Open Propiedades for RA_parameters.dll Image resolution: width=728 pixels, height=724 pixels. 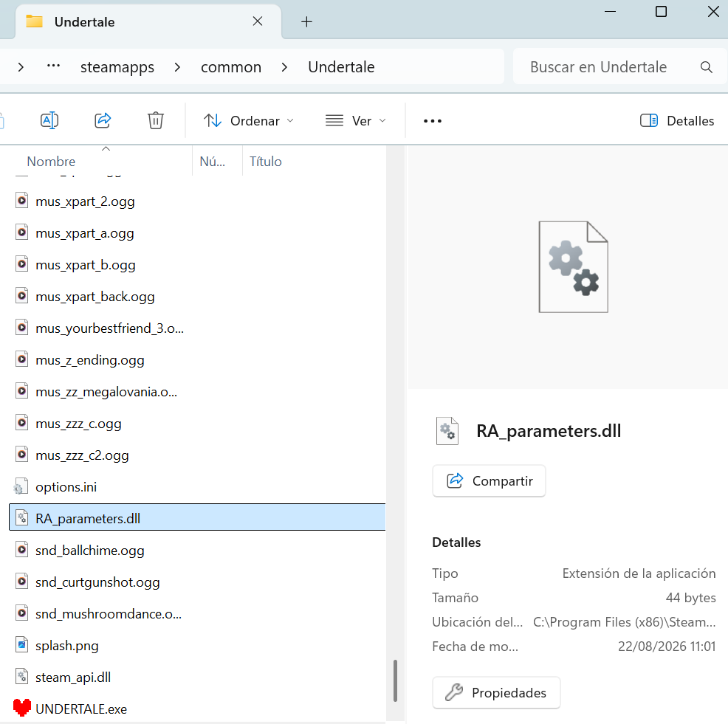click(x=496, y=692)
